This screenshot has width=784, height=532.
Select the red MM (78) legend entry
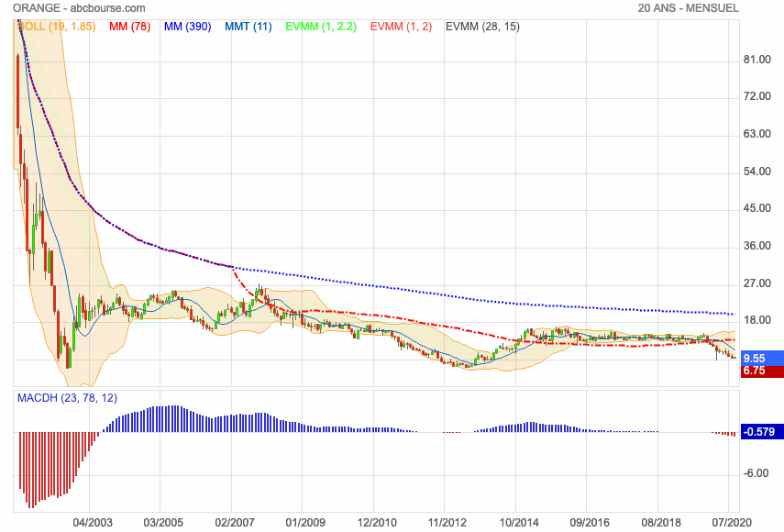[129, 27]
